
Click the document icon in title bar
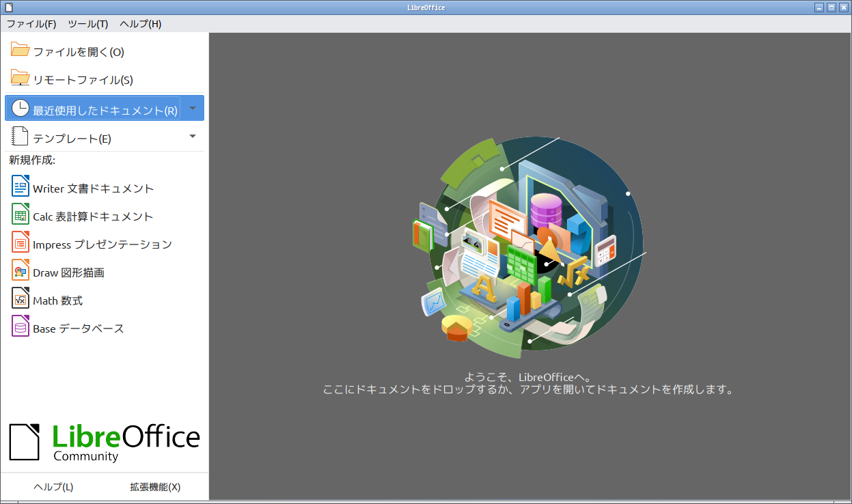pos(8,7)
